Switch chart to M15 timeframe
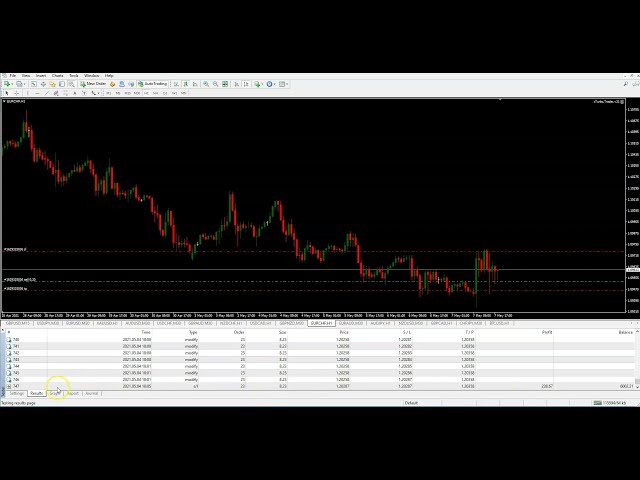640x480 pixels. [127, 93]
